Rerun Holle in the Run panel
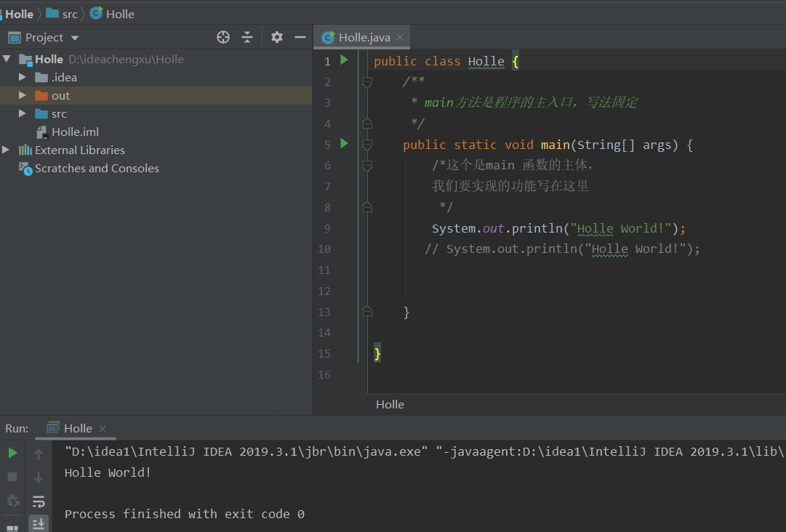The image size is (786, 532). (x=12, y=454)
